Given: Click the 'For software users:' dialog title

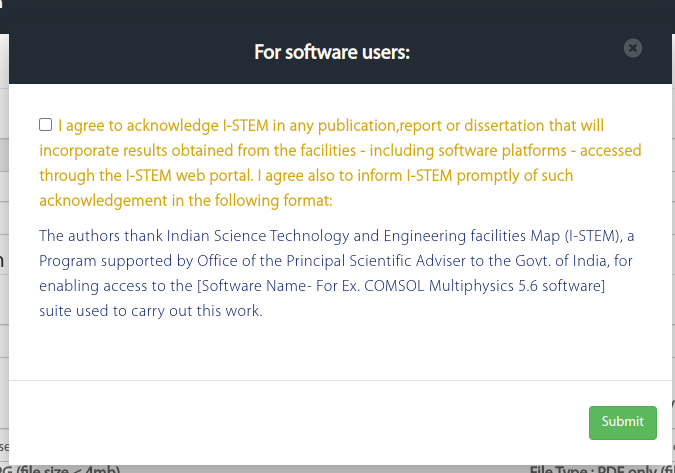Looking at the screenshot, I should pos(332,52).
